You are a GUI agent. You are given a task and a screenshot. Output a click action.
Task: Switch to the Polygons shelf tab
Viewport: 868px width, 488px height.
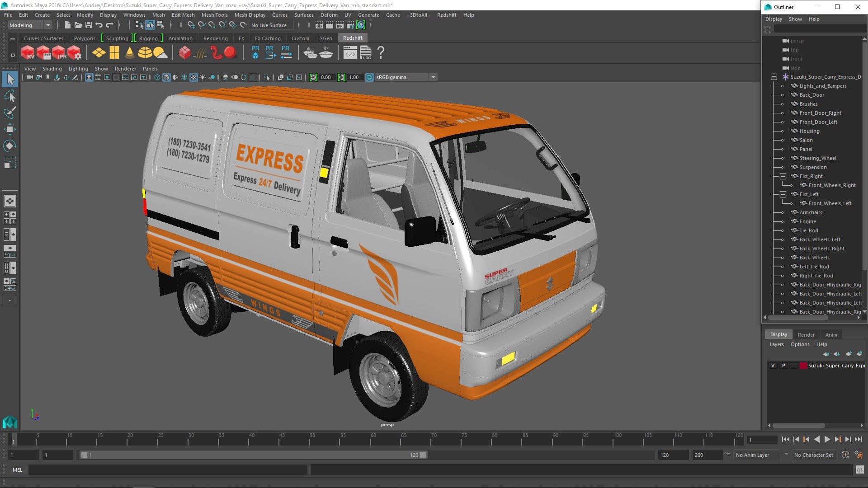point(85,38)
